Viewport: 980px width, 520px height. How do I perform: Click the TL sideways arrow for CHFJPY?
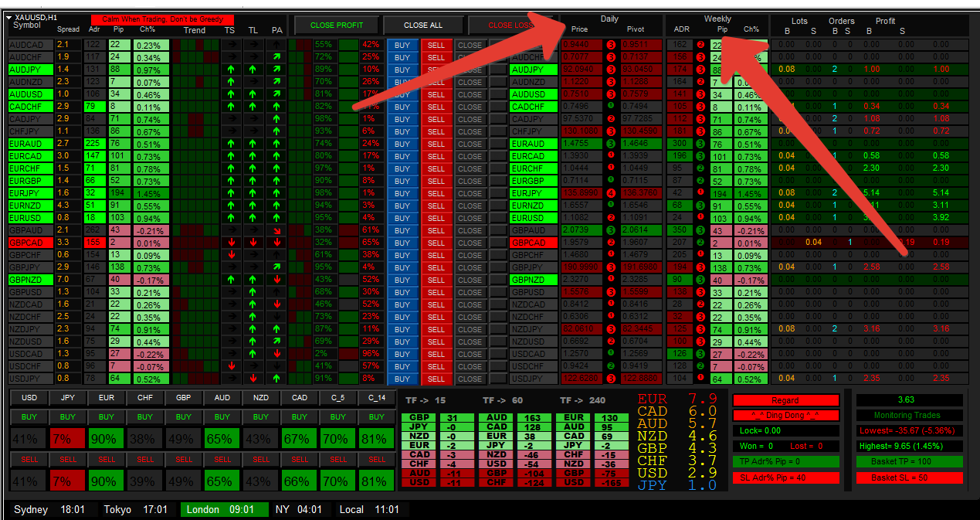pos(253,132)
